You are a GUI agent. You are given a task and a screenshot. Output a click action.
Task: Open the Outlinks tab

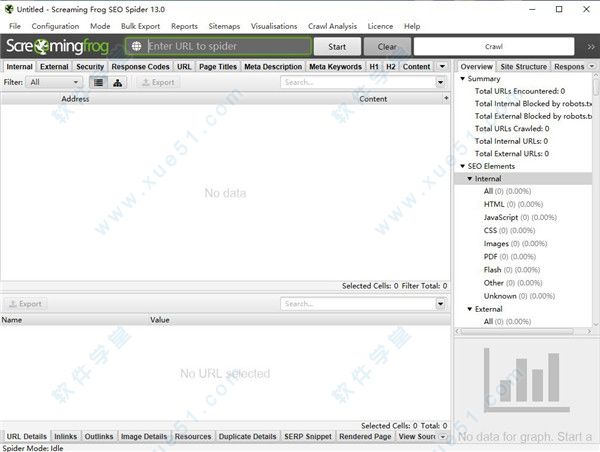pos(99,436)
